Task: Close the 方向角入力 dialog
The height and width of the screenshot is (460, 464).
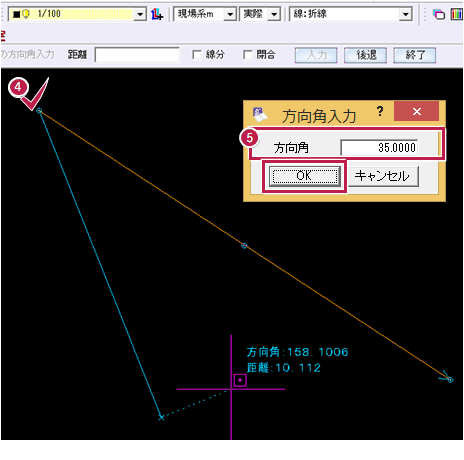Action: [x=416, y=111]
